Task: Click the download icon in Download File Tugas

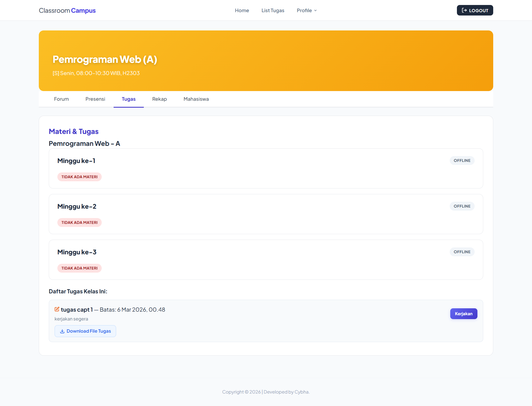Action: click(62, 331)
